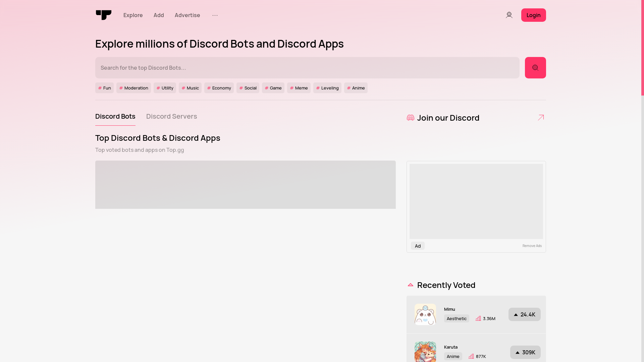Image resolution: width=644 pixels, height=362 pixels.
Task: Select the Anime tag
Action: pyautogui.click(x=356, y=88)
